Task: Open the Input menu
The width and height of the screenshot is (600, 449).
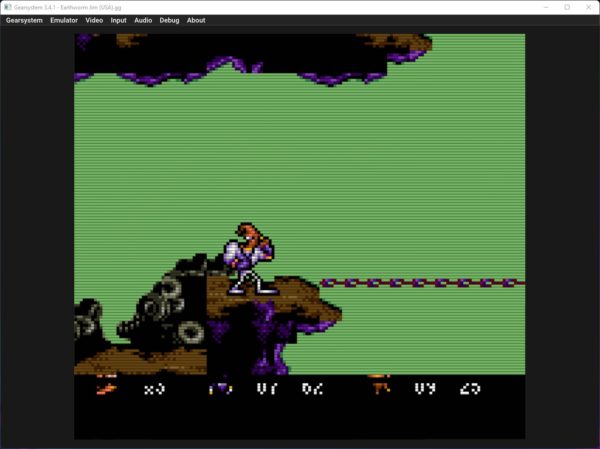Action: tap(118, 20)
